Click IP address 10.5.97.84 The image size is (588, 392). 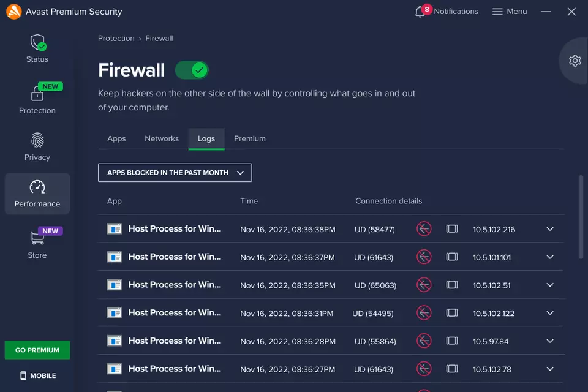pyautogui.click(x=491, y=341)
